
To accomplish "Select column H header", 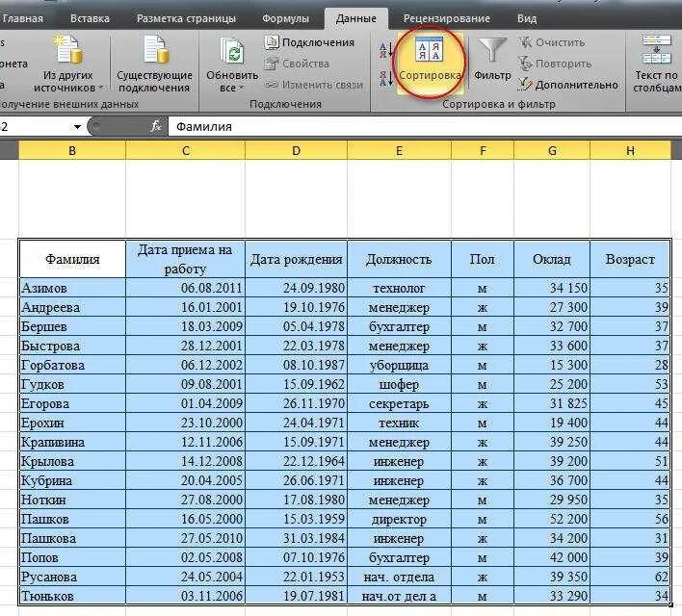I will pyautogui.click(x=630, y=150).
